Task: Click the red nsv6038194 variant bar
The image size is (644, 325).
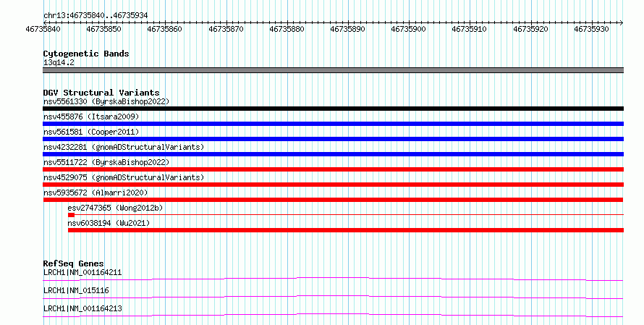Action: click(x=346, y=230)
